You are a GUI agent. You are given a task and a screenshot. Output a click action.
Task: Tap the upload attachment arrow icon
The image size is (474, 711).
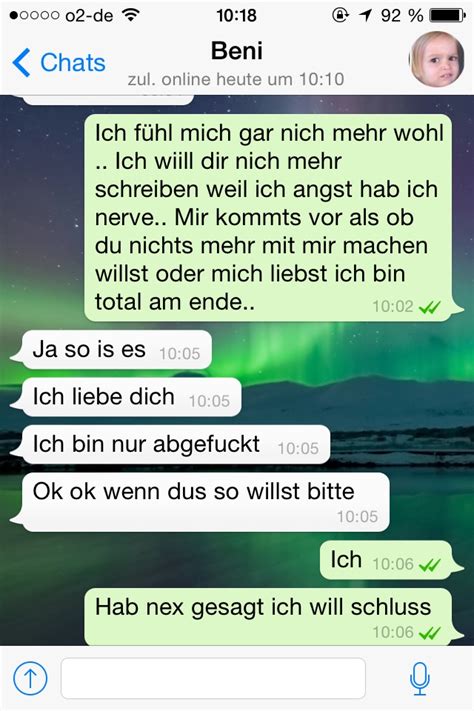coord(30,678)
